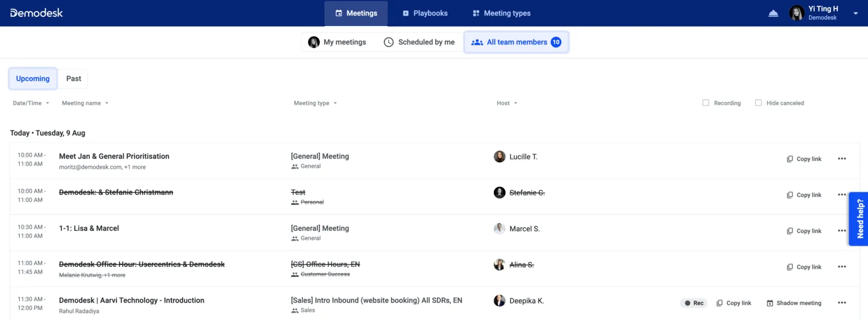Open more options for Lucille T. meeting
Image resolution: width=868 pixels, height=320 pixels.
(842, 159)
